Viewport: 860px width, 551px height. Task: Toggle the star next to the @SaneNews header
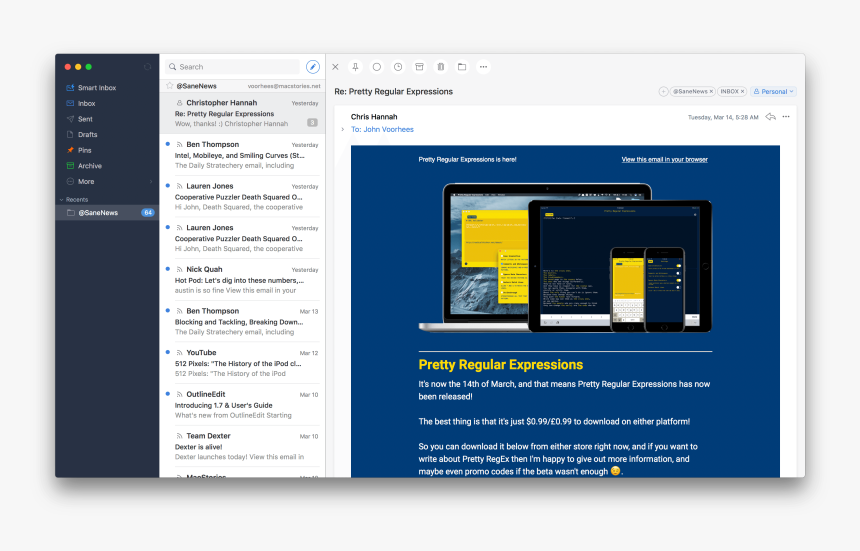[x=170, y=86]
